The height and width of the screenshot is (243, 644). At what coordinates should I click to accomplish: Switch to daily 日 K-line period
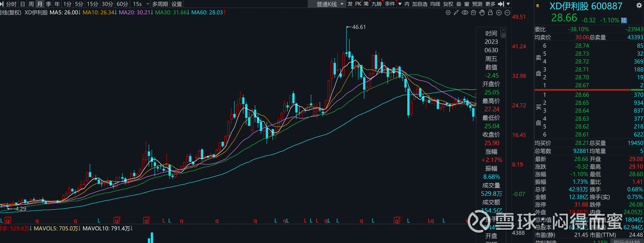click(x=23, y=4)
